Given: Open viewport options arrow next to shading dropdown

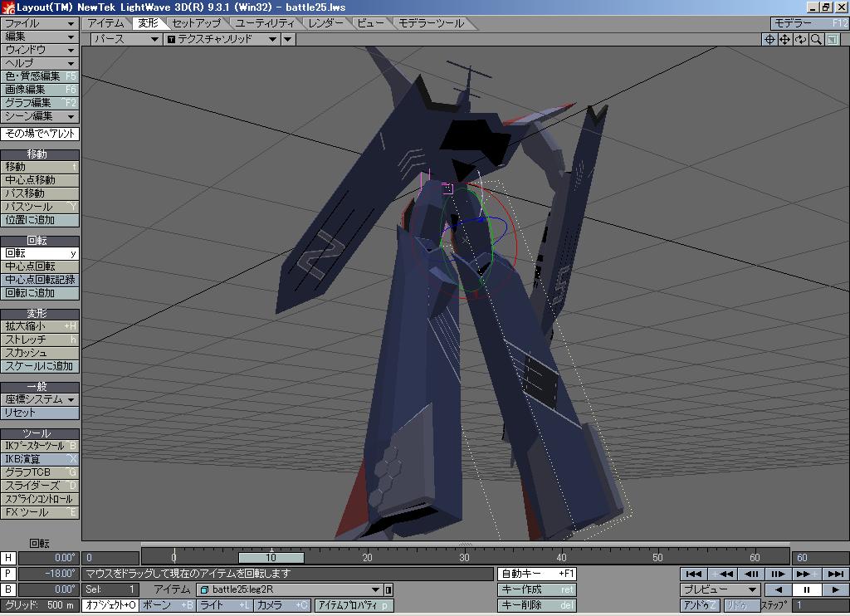Looking at the screenshot, I should [x=288, y=39].
